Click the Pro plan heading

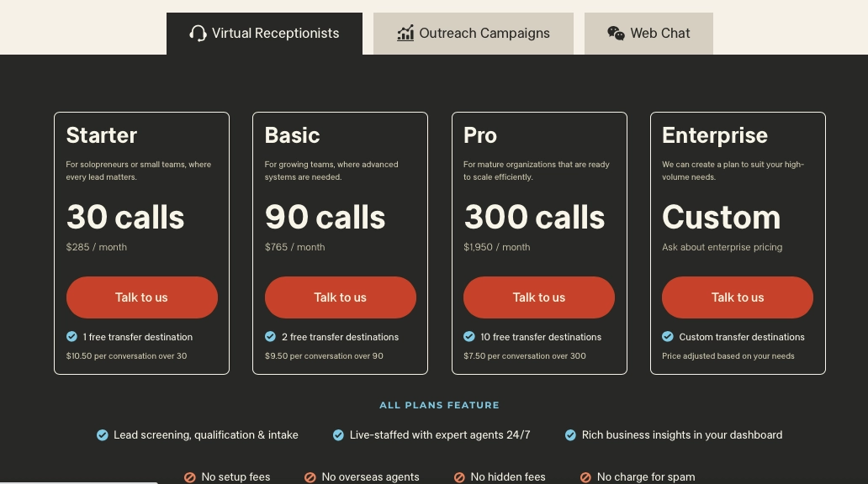click(x=480, y=135)
